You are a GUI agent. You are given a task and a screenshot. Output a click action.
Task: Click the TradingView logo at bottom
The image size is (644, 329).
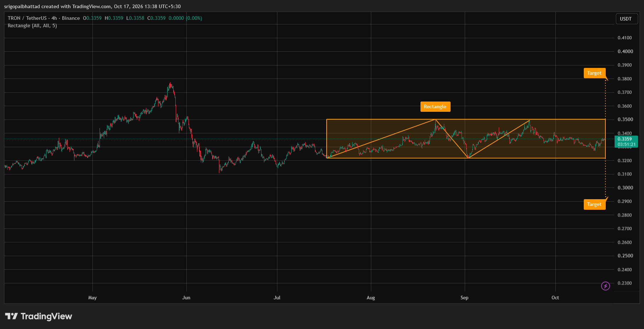[x=39, y=316]
